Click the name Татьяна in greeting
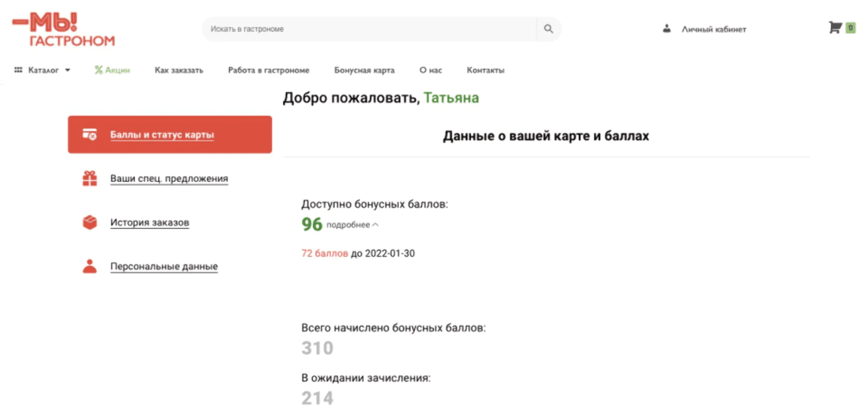868x417 pixels. click(451, 98)
